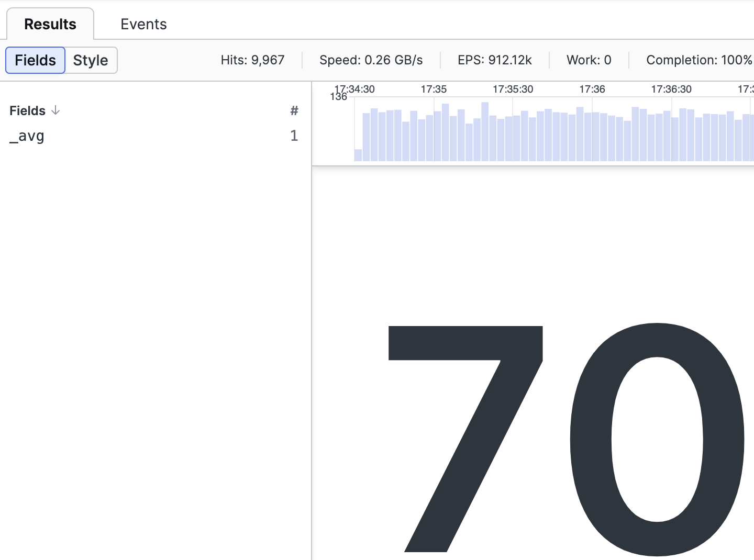Click the 17:35:30 axis label
This screenshot has width=754, height=560.
click(513, 89)
